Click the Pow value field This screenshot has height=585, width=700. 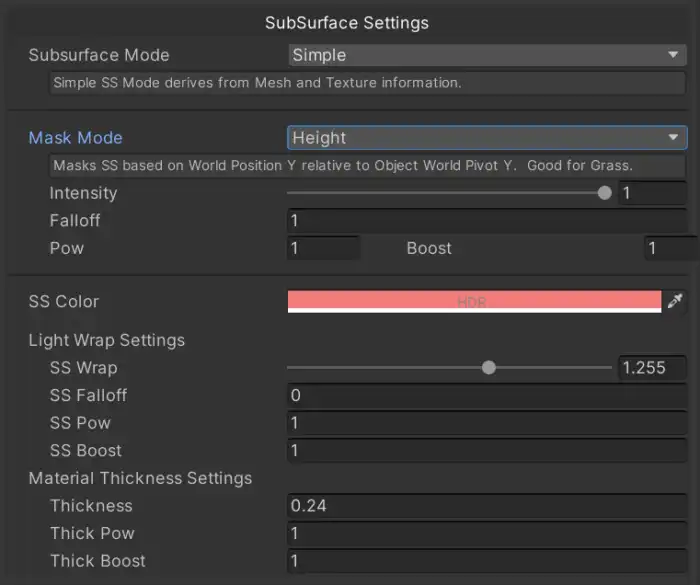pos(323,248)
